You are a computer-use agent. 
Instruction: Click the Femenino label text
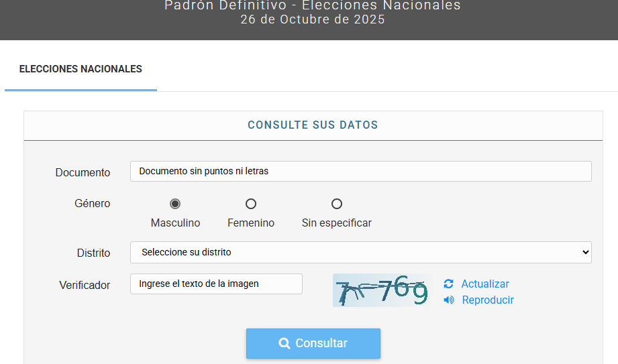(x=251, y=223)
